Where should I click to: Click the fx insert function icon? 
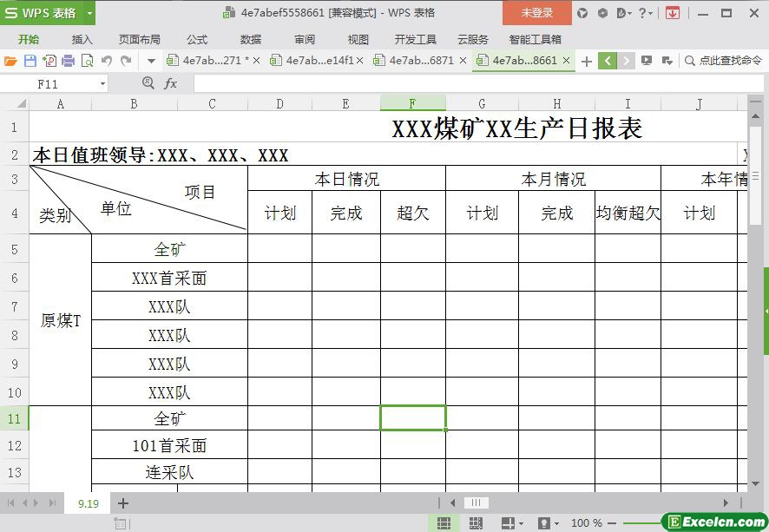click(170, 83)
